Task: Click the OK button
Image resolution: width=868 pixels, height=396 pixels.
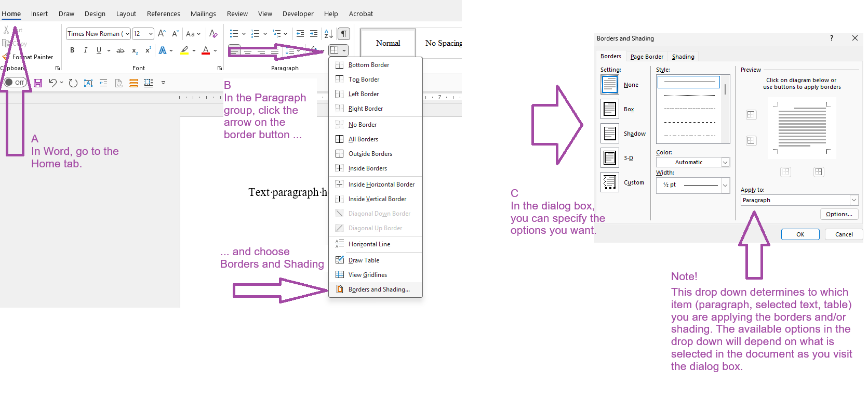Action: (800, 234)
